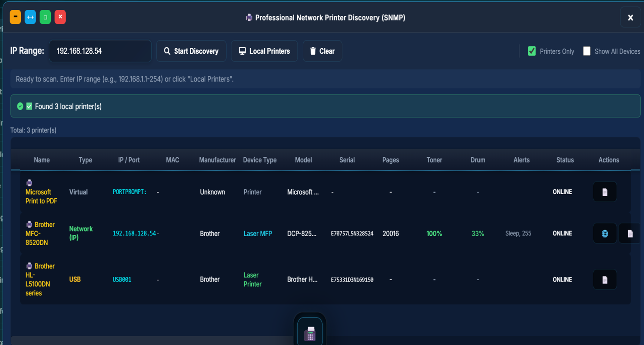The height and width of the screenshot is (345, 644).
Task: Click the 100% toner value
Action: pos(434,234)
